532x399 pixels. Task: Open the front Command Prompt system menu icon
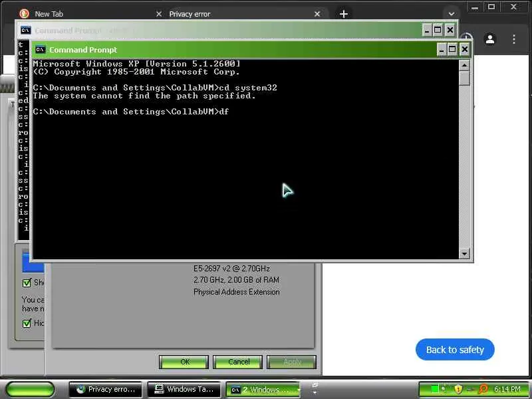(x=40, y=49)
